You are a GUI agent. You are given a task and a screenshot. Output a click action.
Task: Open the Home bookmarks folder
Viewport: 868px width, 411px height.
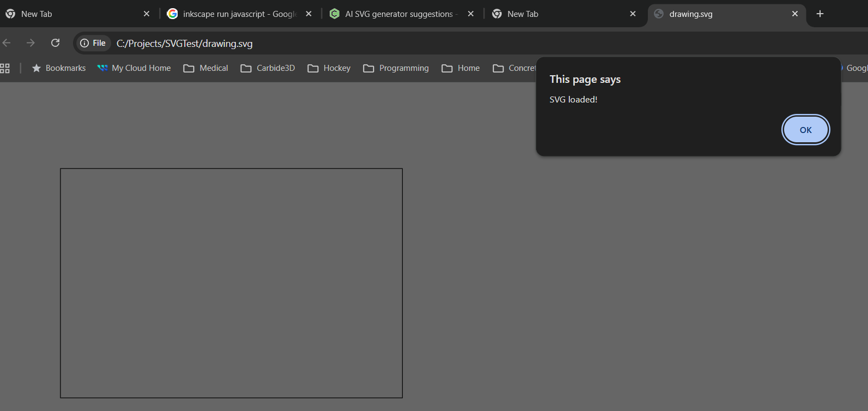click(x=461, y=68)
